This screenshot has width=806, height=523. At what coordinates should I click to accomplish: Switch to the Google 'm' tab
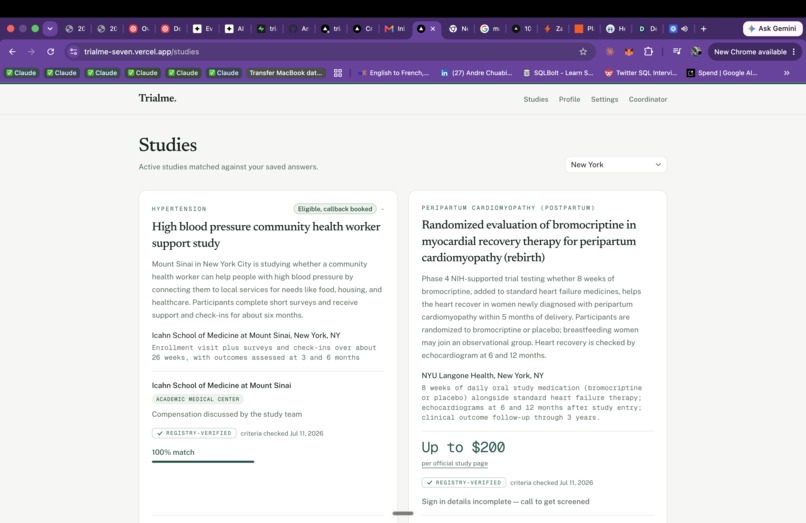pos(490,29)
